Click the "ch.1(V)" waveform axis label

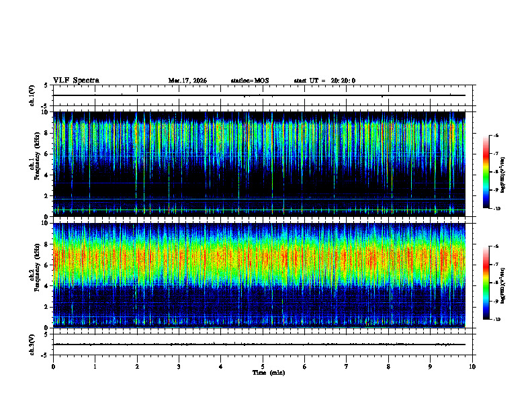click(32, 95)
